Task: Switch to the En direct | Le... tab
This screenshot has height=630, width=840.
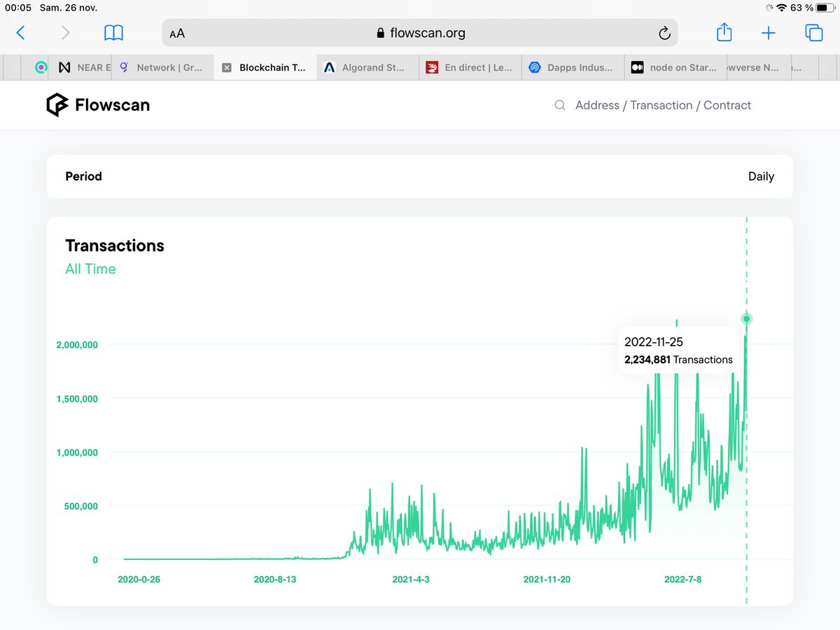Action: pyautogui.click(x=470, y=68)
